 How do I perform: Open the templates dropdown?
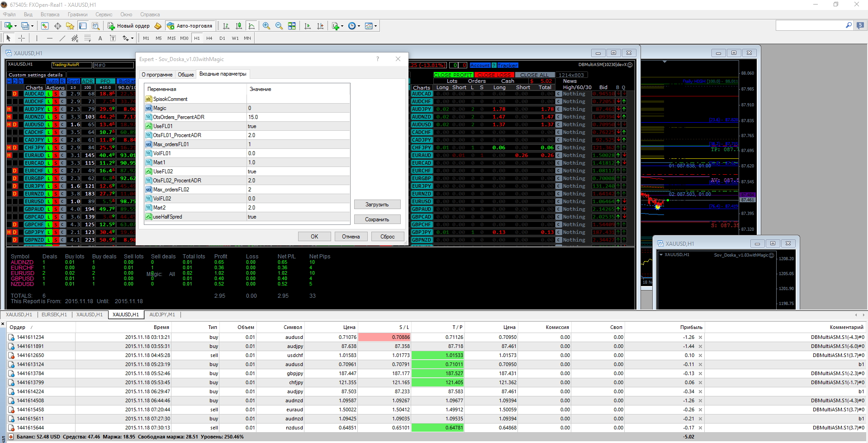tap(375, 26)
